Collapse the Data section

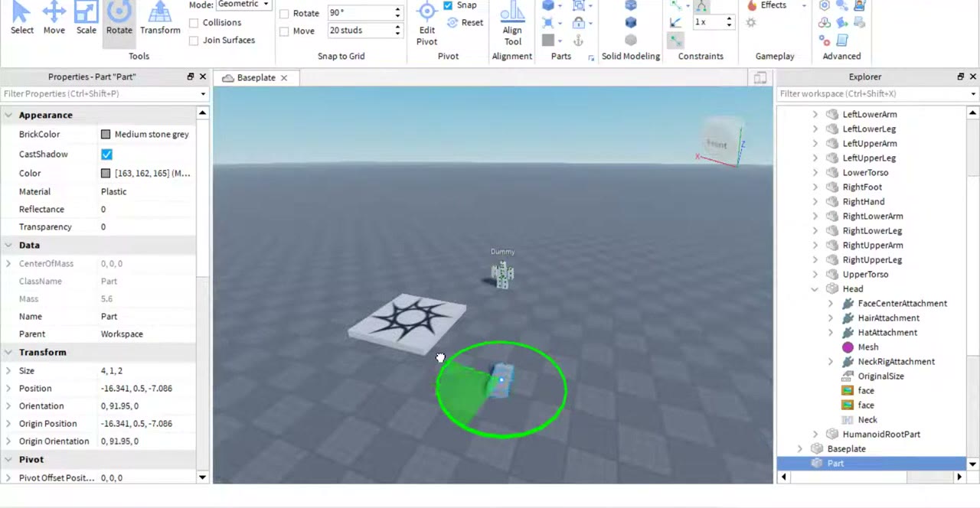click(8, 245)
